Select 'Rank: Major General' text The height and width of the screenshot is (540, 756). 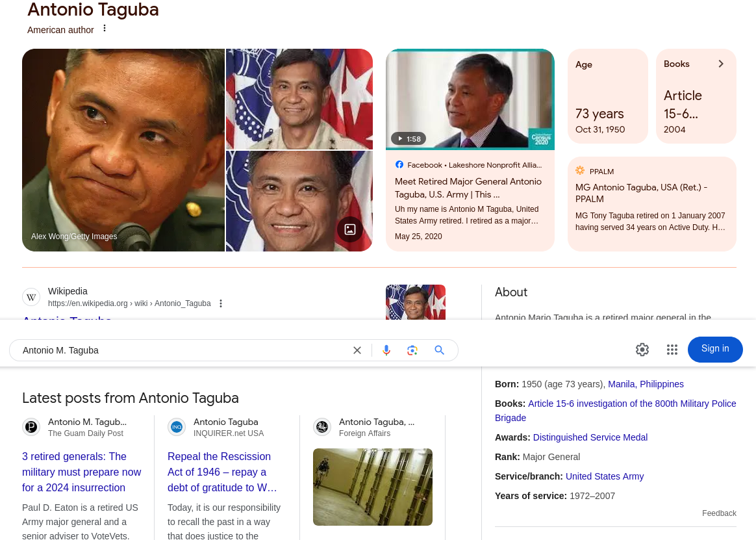pos(537,457)
